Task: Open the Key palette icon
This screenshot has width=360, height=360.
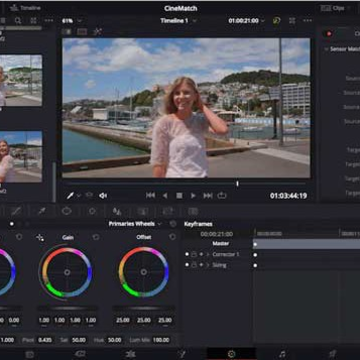Action: click(x=143, y=211)
